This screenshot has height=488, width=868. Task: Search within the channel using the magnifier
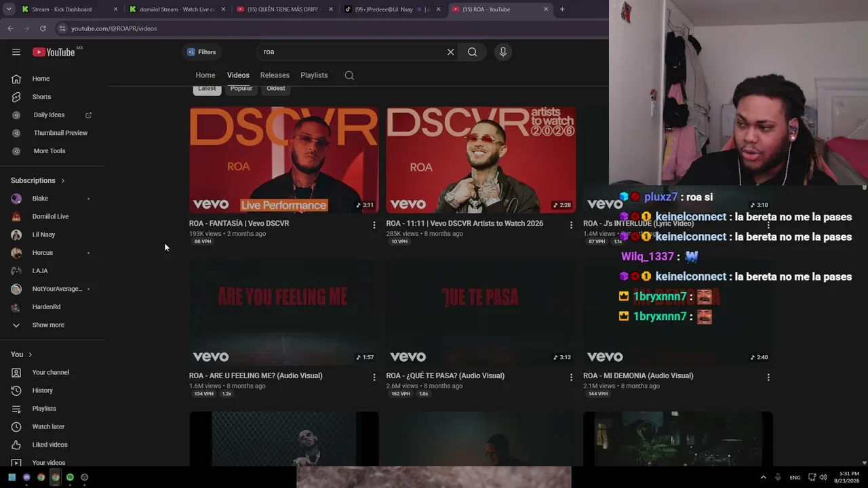(x=349, y=75)
